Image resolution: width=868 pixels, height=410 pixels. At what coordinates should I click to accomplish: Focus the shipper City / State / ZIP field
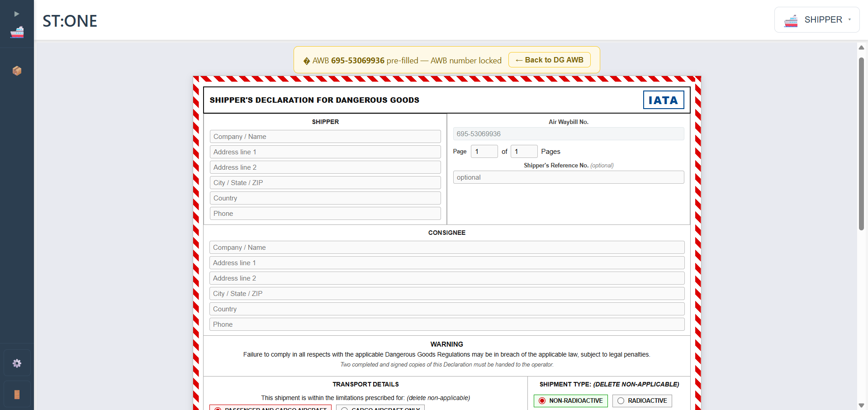point(325,183)
